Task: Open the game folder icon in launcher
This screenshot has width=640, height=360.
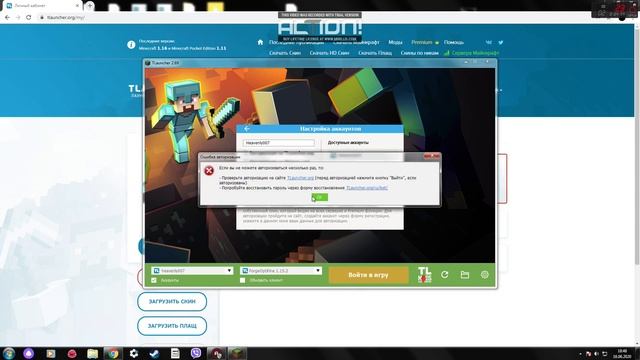Action: tap(464, 275)
